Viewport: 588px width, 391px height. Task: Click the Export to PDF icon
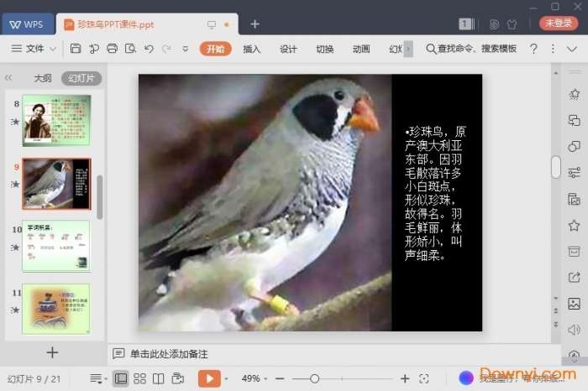click(94, 49)
